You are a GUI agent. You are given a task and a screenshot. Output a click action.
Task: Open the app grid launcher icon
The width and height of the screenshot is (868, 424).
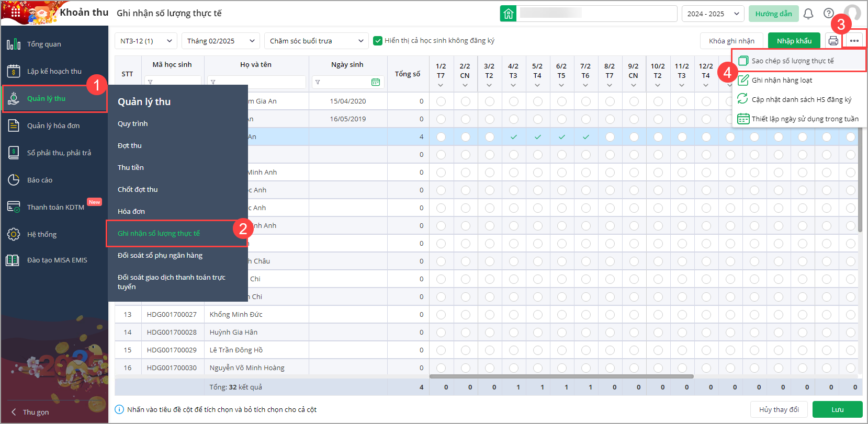point(15,12)
